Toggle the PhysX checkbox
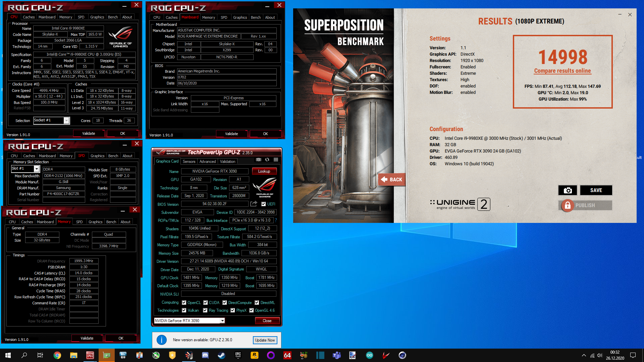Screen dimensions: 644x362 [233, 310]
